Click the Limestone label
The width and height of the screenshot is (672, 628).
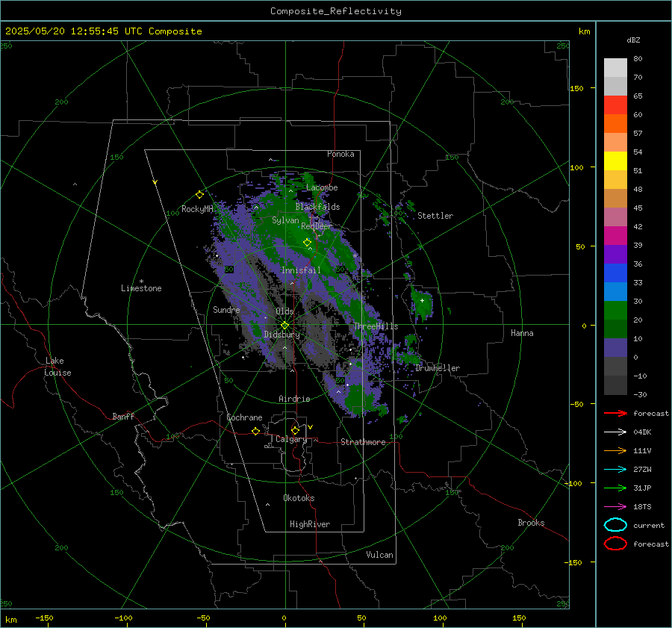(141, 288)
